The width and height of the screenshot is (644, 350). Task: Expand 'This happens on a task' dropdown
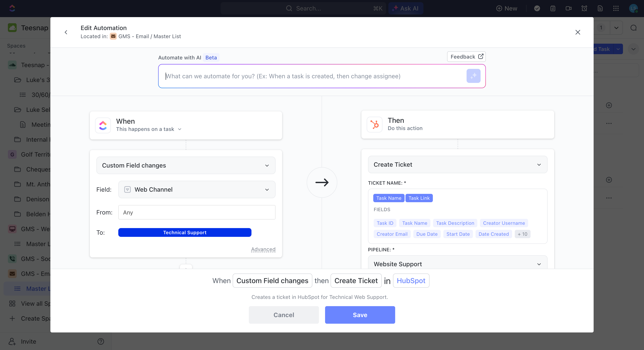(x=149, y=129)
